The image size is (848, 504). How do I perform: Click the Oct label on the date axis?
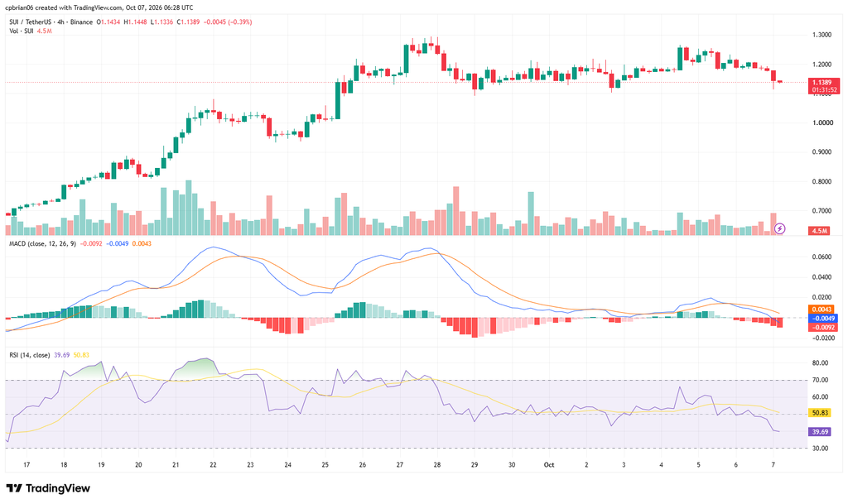(x=549, y=464)
